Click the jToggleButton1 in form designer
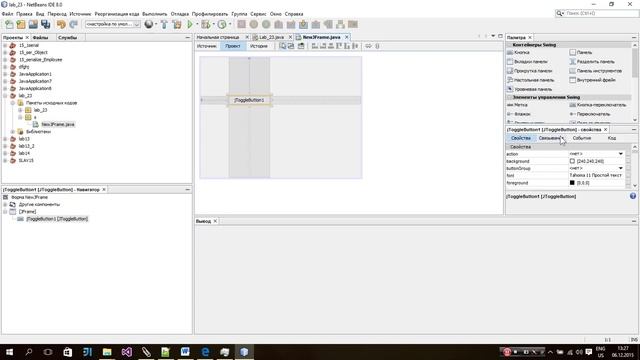Image resolution: width=640 pixels, height=360 pixels. (x=249, y=100)
